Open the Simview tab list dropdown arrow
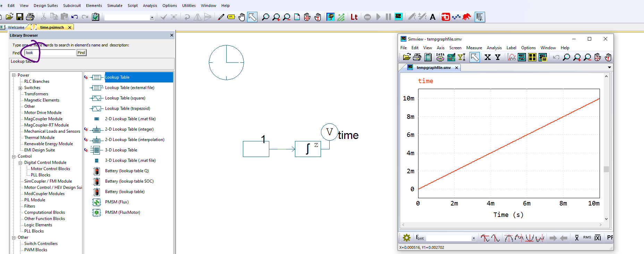644x254 pixels. (x=609, y=68)
